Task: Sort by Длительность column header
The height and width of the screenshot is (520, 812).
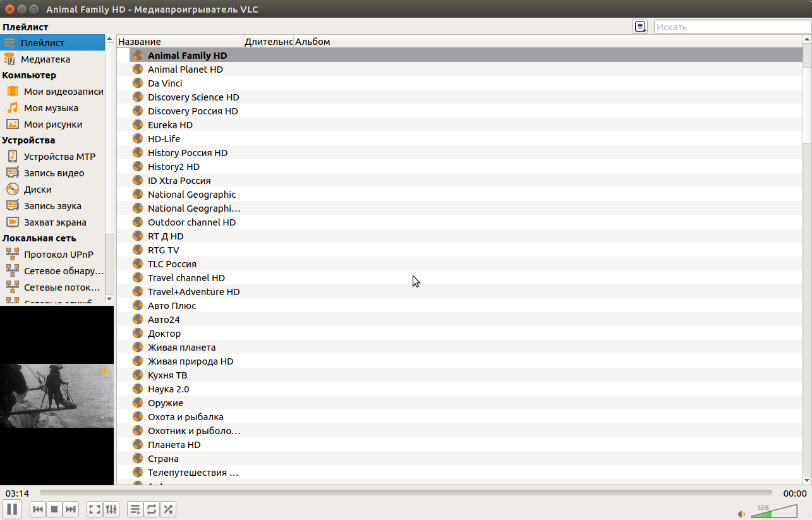Action: pos(269,42)
